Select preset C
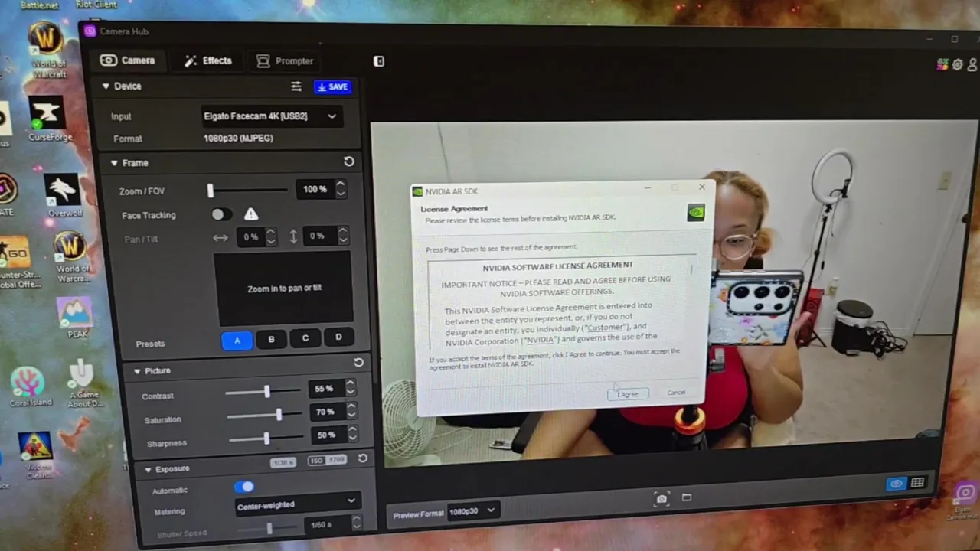Screen dimensions: 980x551 pos(305,338)
